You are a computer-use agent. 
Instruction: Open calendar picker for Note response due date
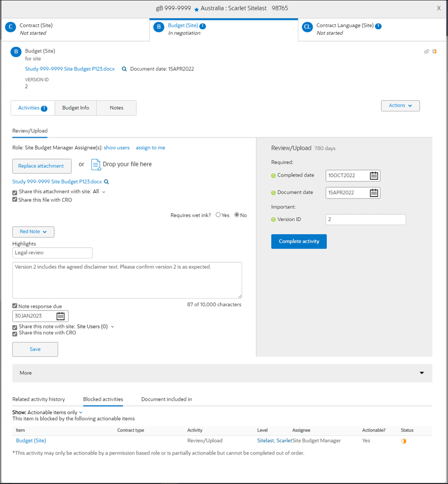[x=61, y=316]
